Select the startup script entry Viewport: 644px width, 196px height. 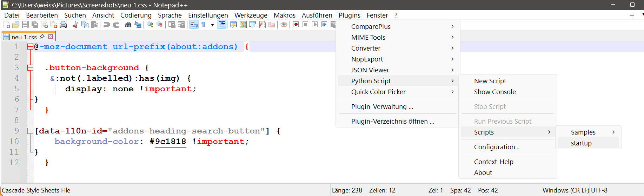pyautogui.click(x=581, y=143)
